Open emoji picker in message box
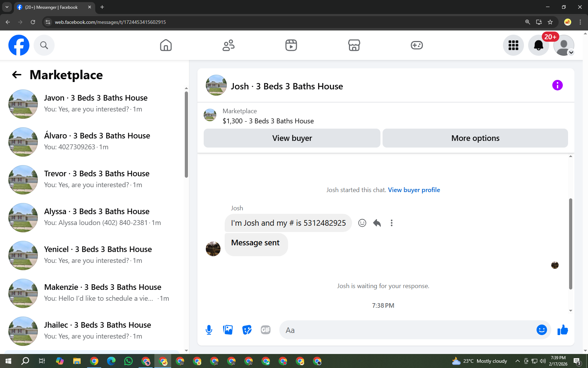The height and width of the screenshot is (368, 588). click(542, 330)
